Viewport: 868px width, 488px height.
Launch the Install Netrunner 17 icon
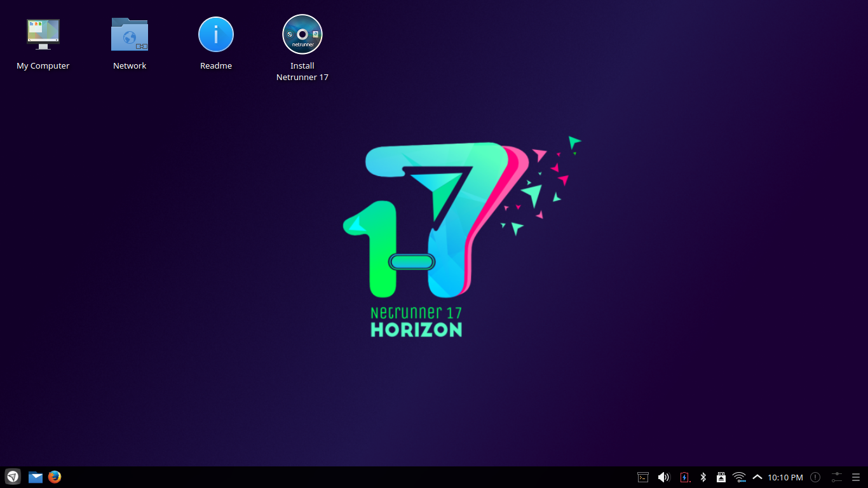302,34
